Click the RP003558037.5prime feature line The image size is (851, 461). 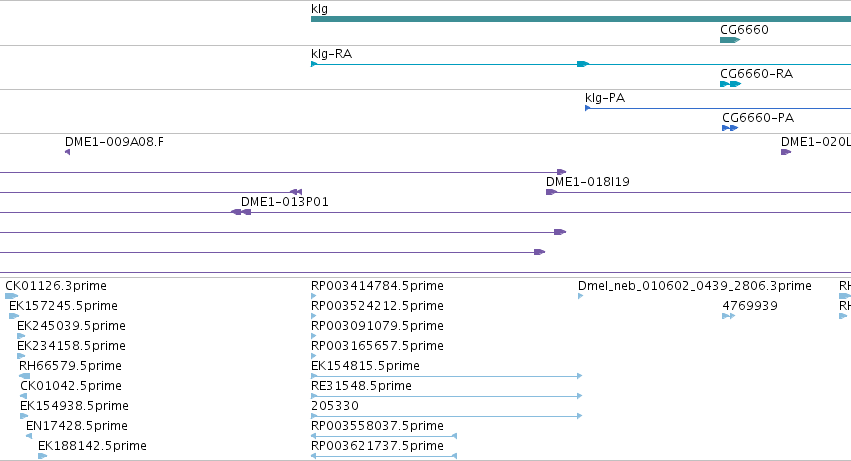[384, 436]
